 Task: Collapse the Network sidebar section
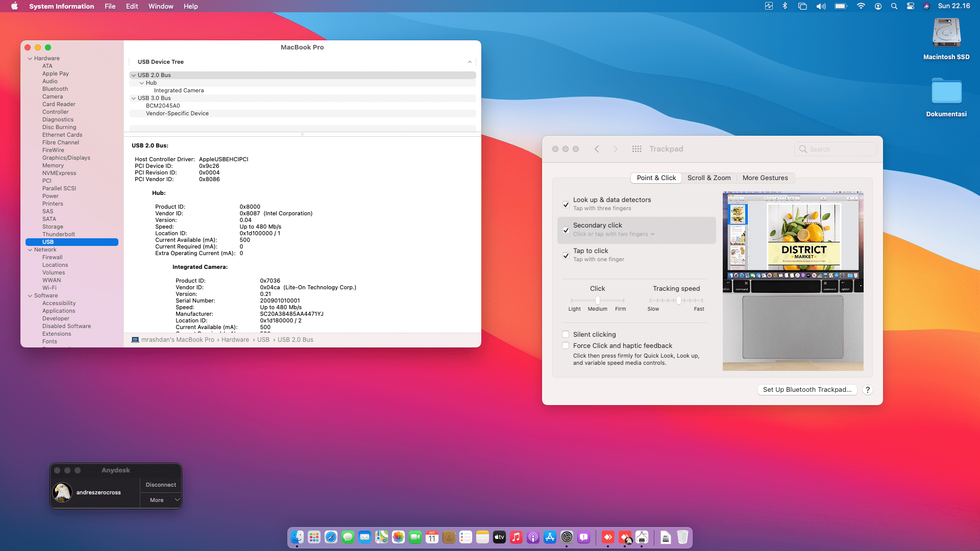click(x=30, y=249)
